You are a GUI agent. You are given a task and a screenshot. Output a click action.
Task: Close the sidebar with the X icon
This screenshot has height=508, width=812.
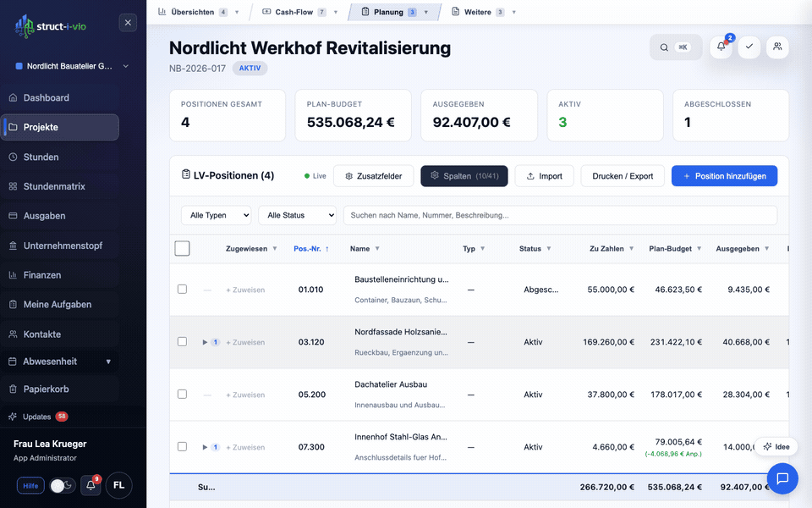pyautogui.click(x=128, y=23)
